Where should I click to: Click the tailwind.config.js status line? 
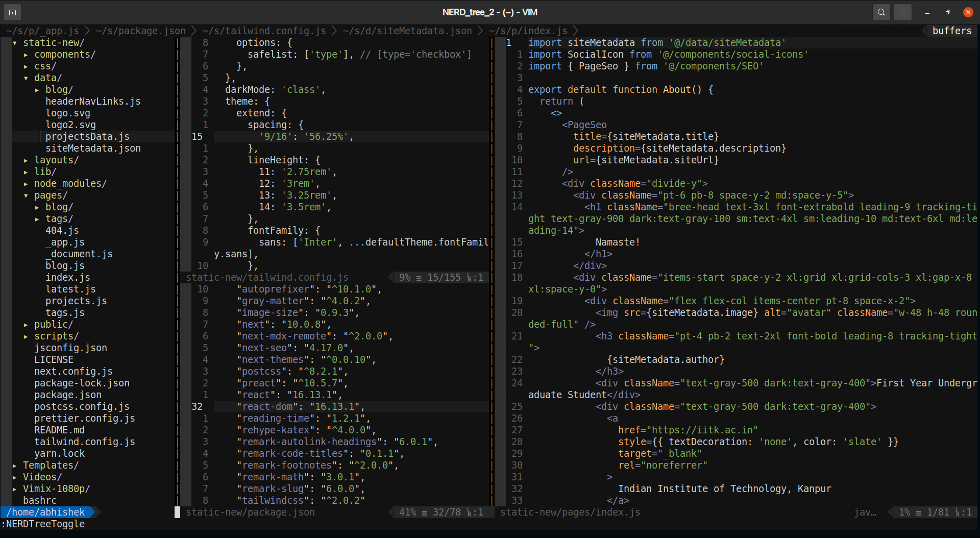pos(335,278)
